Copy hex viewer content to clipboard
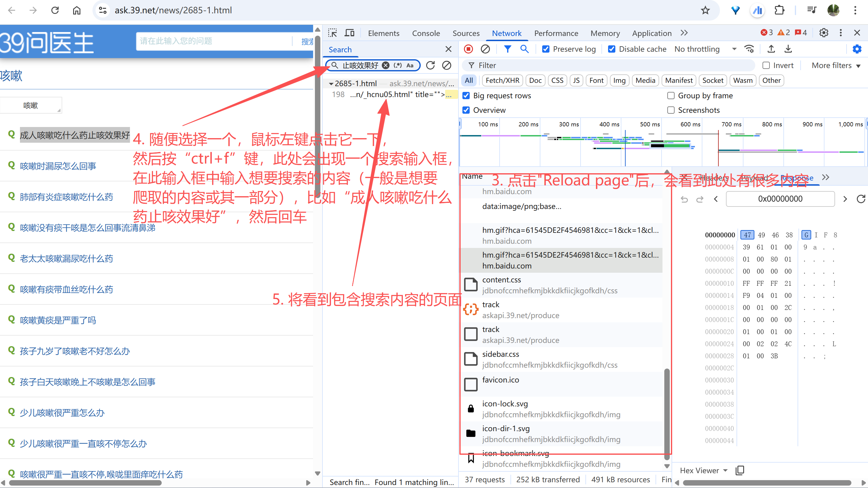Screen dimensions: 868x488 click(740, 470)
